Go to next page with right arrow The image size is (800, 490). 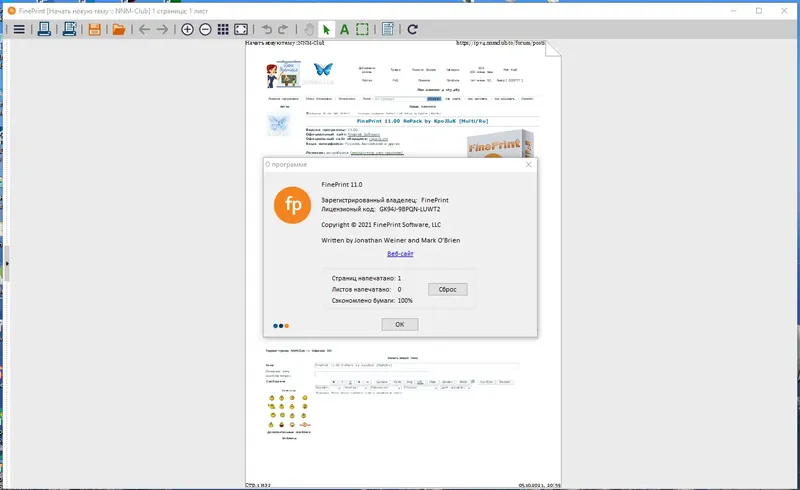162,30
